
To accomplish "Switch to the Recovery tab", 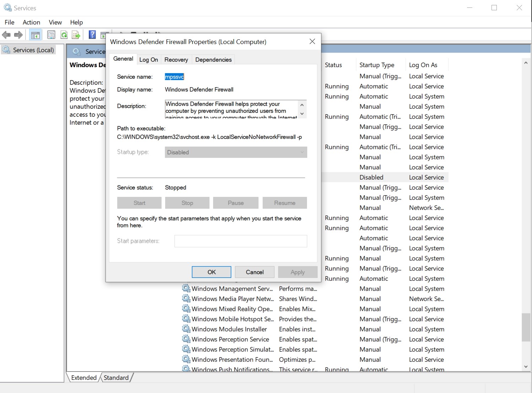I will coord(176,60).
